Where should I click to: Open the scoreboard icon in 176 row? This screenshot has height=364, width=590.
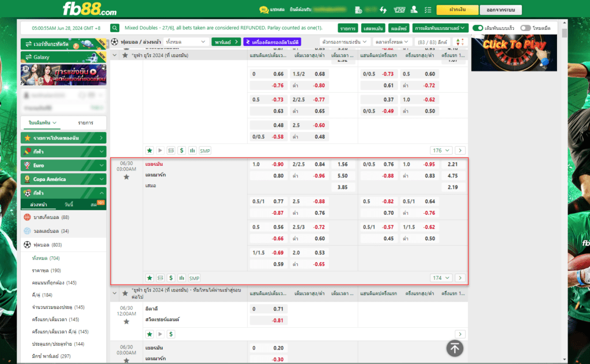(x=171, y=150)
